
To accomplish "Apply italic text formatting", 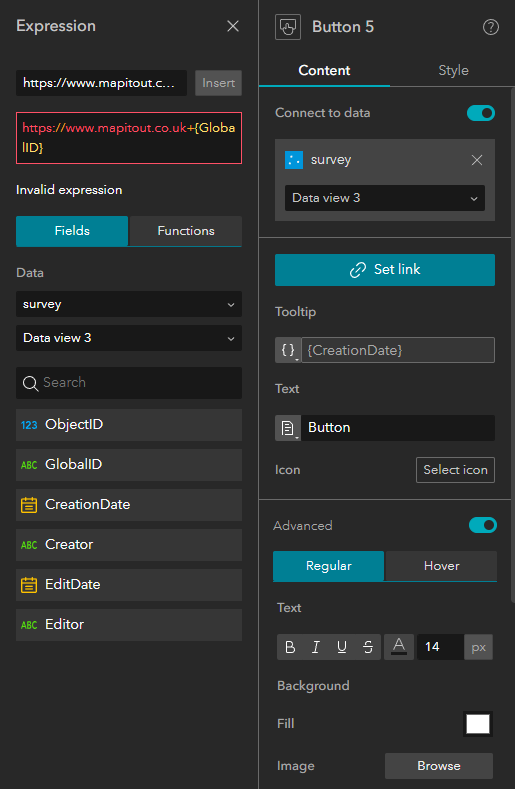I will click(316, 647).
